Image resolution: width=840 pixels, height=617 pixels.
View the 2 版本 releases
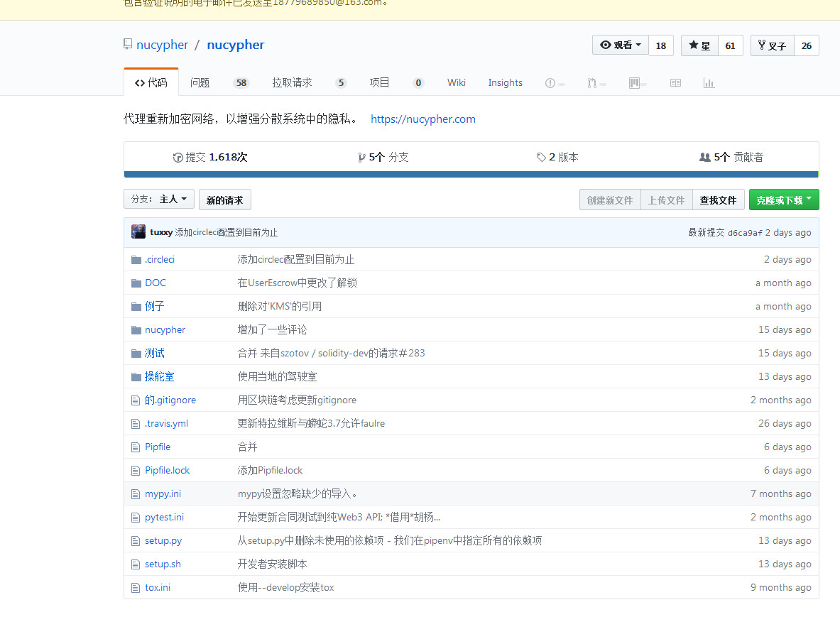point(557,157)
